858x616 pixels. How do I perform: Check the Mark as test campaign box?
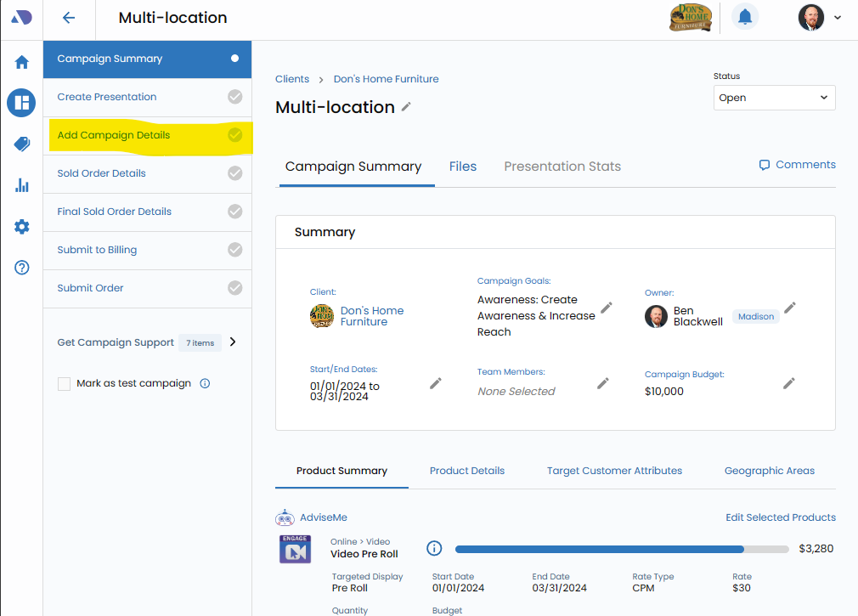point(65,384)
